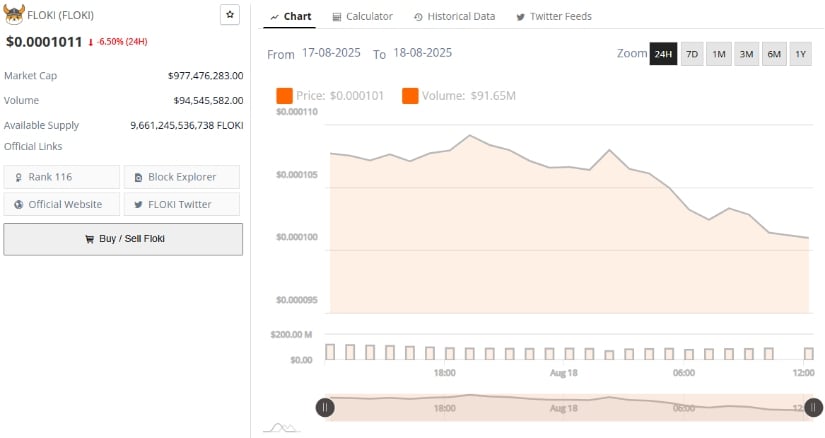Viewport: 825px width, 438px height.
Task: Open the FLOKI Twitter link
Action: [x=182, y=204]
